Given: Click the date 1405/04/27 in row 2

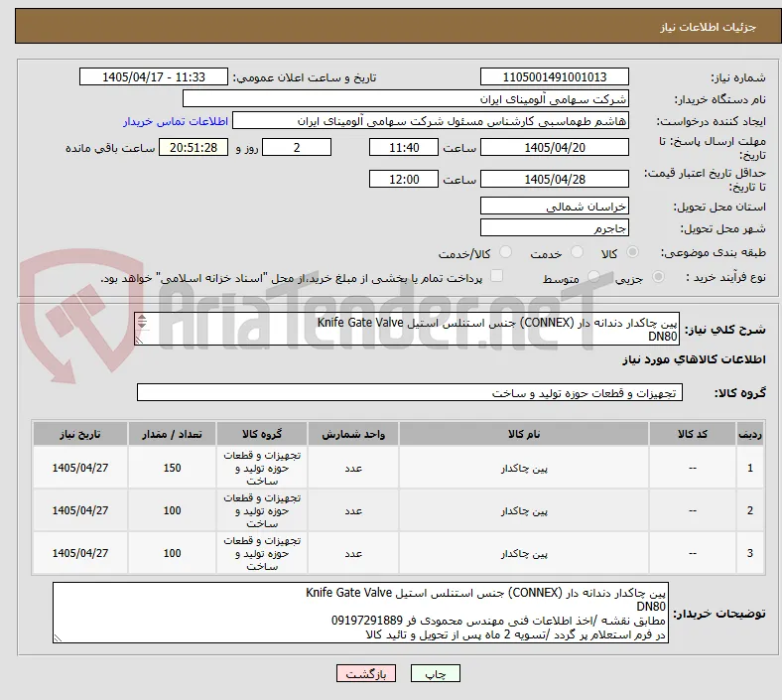Looking at the screenshot, I should 80,510.
